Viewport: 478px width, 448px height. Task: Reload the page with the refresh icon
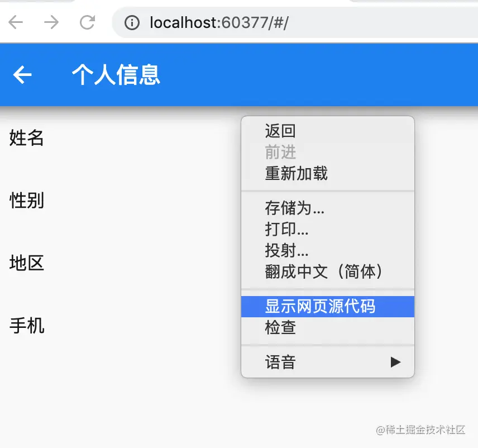coord(87,22)
